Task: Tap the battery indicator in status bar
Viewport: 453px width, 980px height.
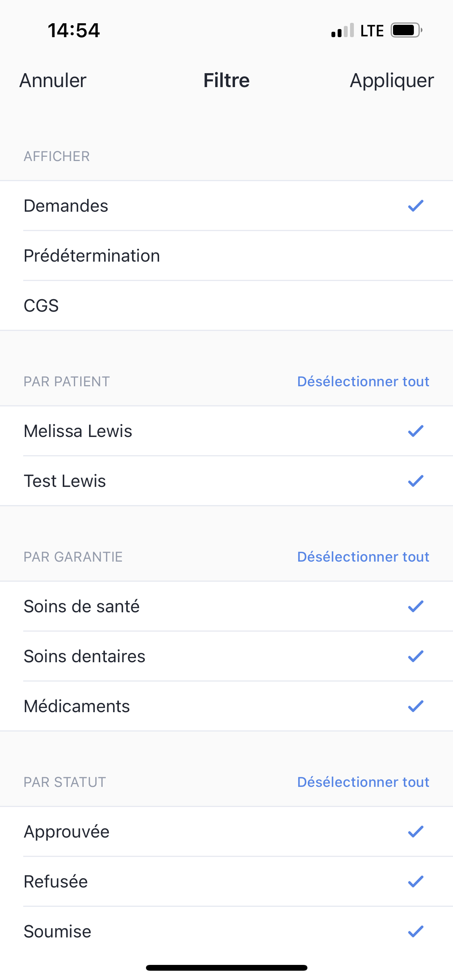Action: click(x=405, y=30)
